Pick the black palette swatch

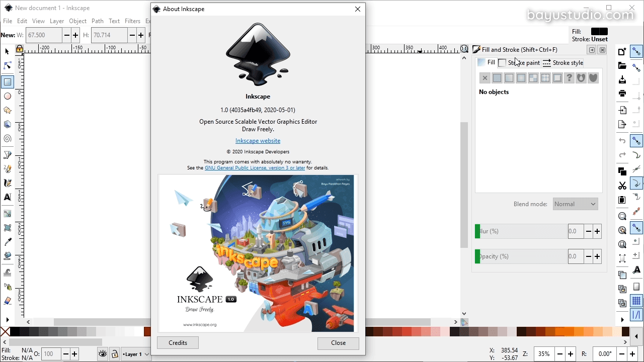[x=15, y=331]
